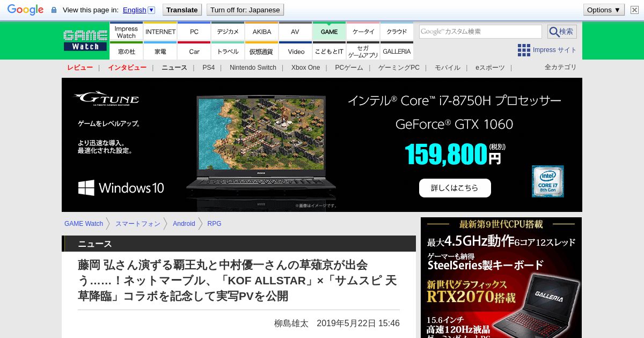Screen dimensions: 644x338
Task: Click the GAME Watch logo
Action: (85, 41)
